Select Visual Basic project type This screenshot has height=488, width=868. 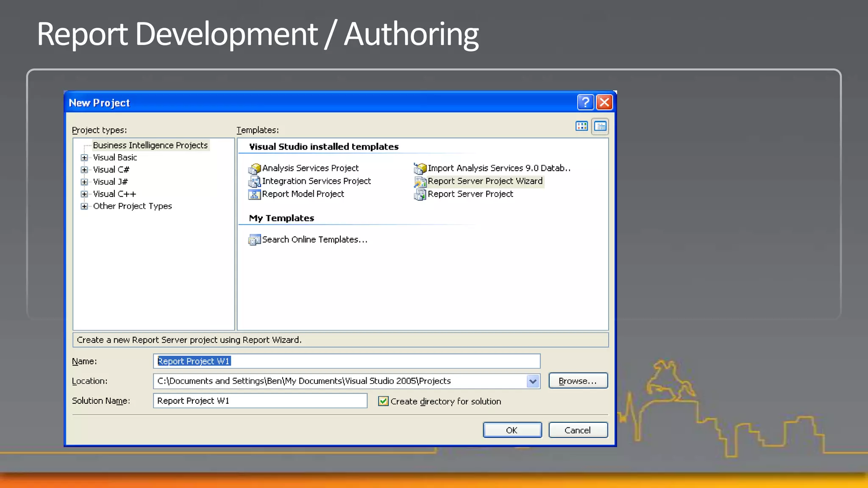115,158
